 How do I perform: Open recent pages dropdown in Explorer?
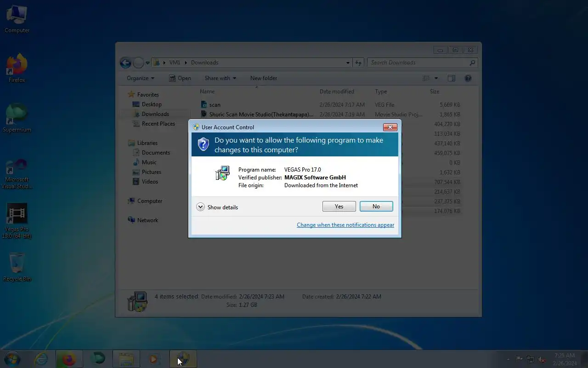pos(147,63)
